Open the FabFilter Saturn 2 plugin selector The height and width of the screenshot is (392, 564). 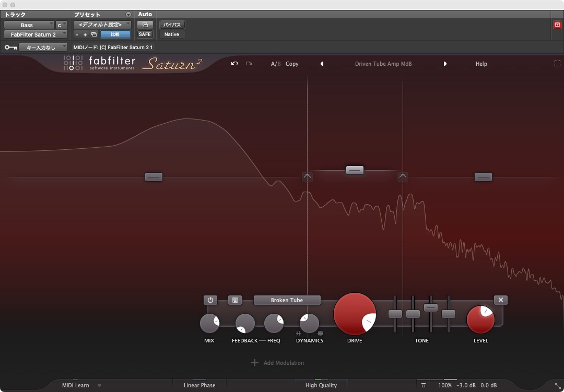click(36, 34)
